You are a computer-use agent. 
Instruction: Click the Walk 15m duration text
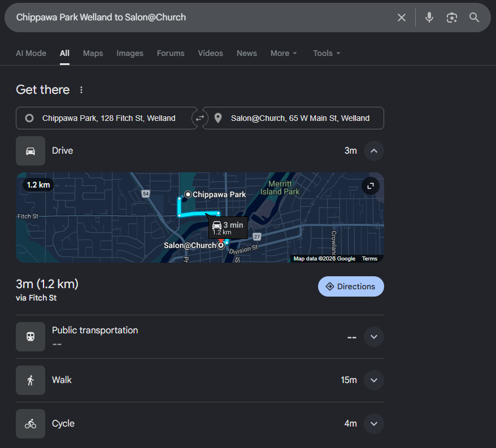click(x=349, y=380)
